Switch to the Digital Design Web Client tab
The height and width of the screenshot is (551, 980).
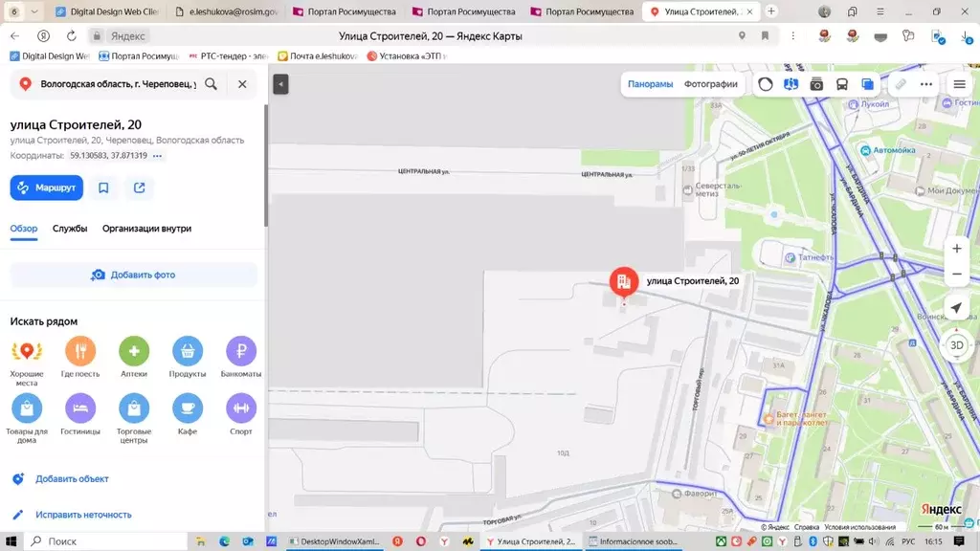point(106,11)
